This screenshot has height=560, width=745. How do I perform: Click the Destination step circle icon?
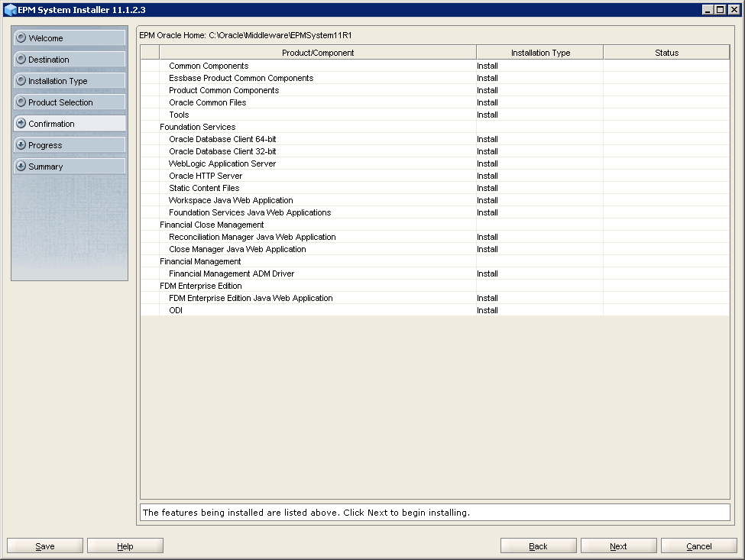click(x=21, y=59)
